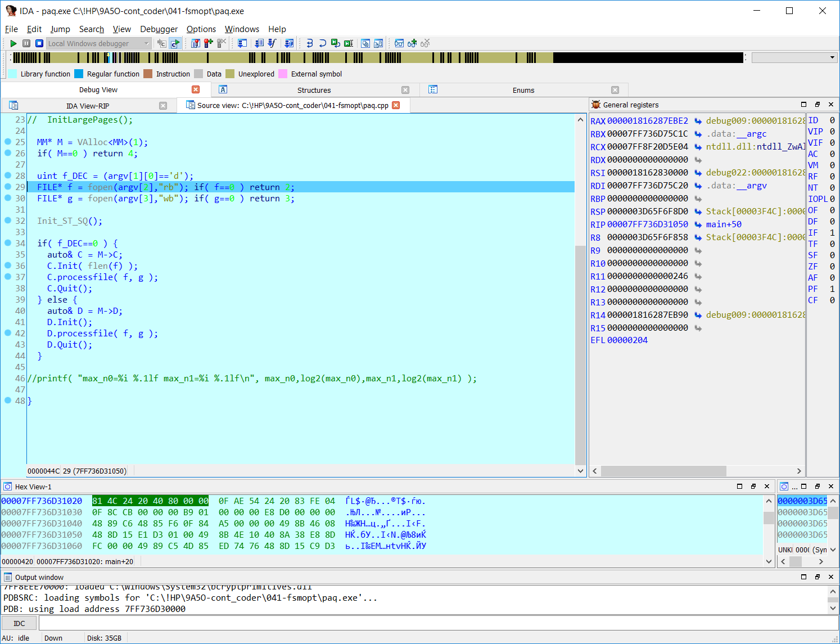This screenshot has width=840, height=644.
Task: Close the Source view paq.cpp tab
Action: 396,105
